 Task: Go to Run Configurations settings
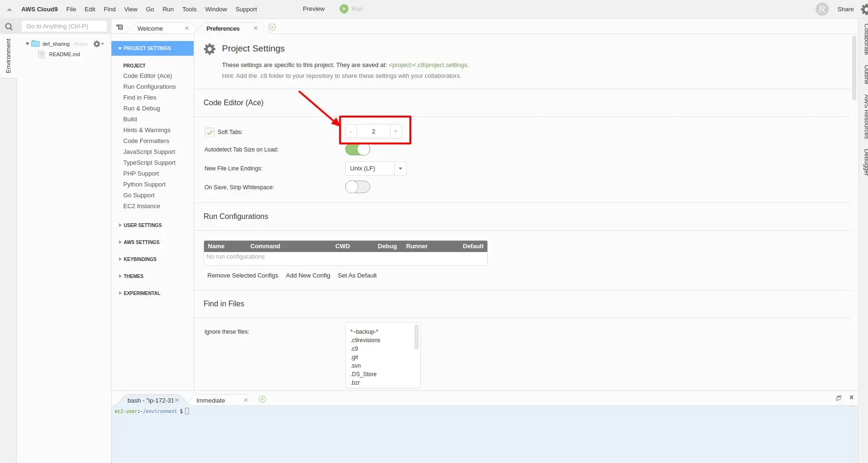tap(149, 87)
